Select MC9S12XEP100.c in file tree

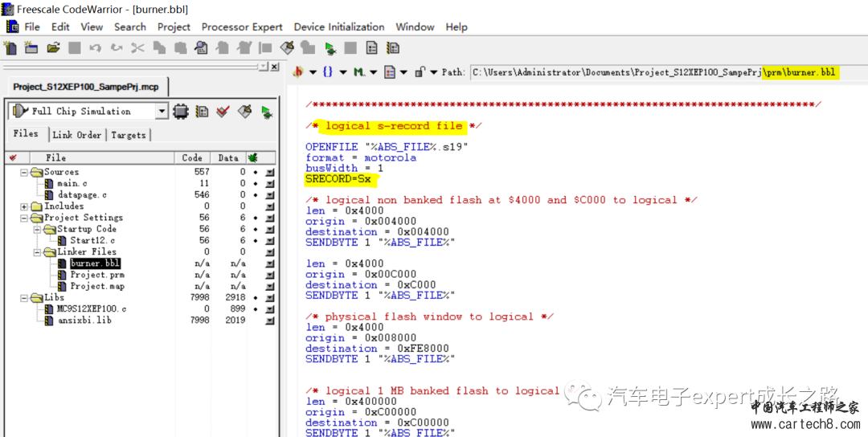(x=92, y=309)
